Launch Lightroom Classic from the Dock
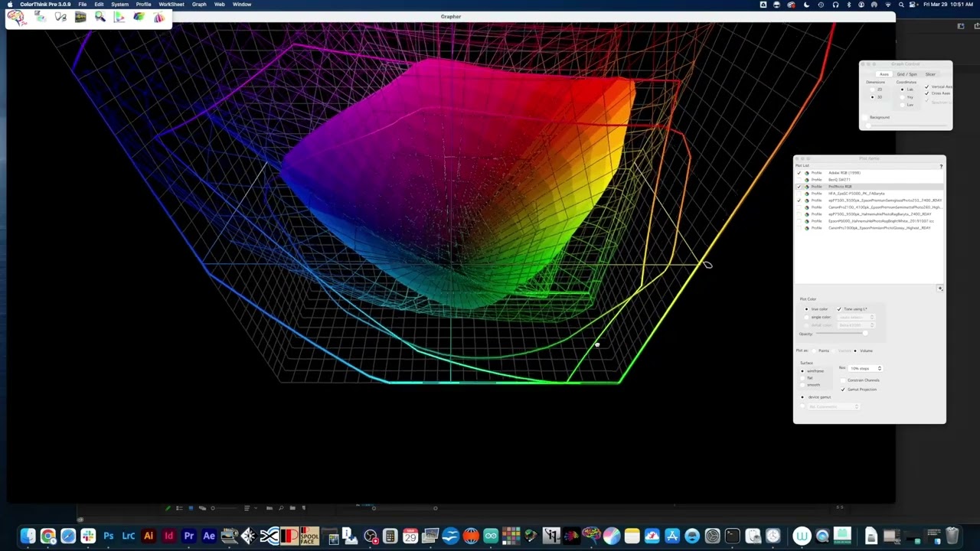 [129, 536]
